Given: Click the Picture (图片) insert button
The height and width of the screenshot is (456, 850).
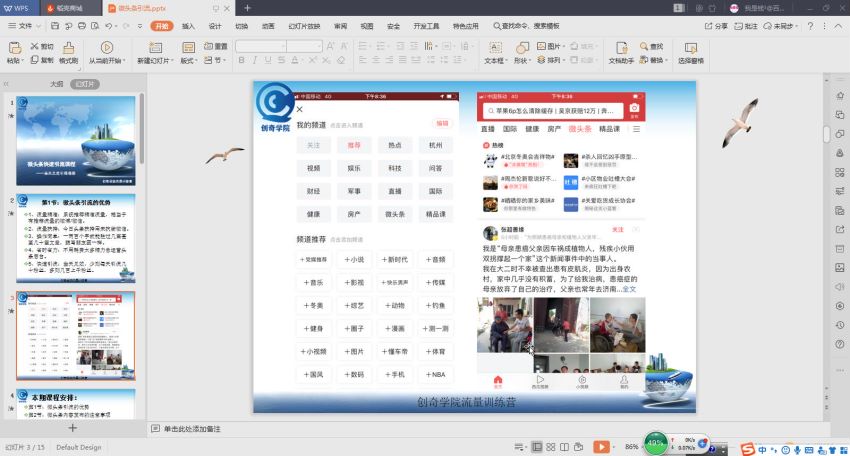Looking at the screenshot, I should (550, 46).
